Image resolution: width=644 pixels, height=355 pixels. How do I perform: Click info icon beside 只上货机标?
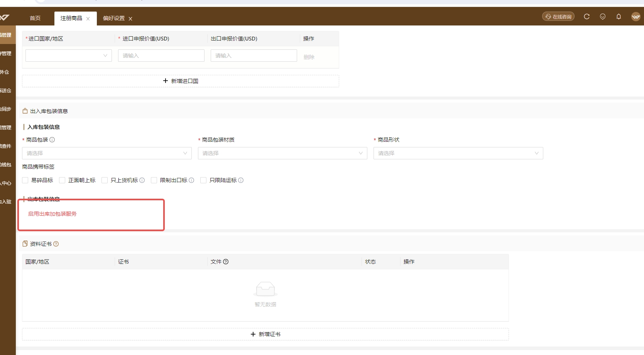pyautogui.click(x=142, y=180)
